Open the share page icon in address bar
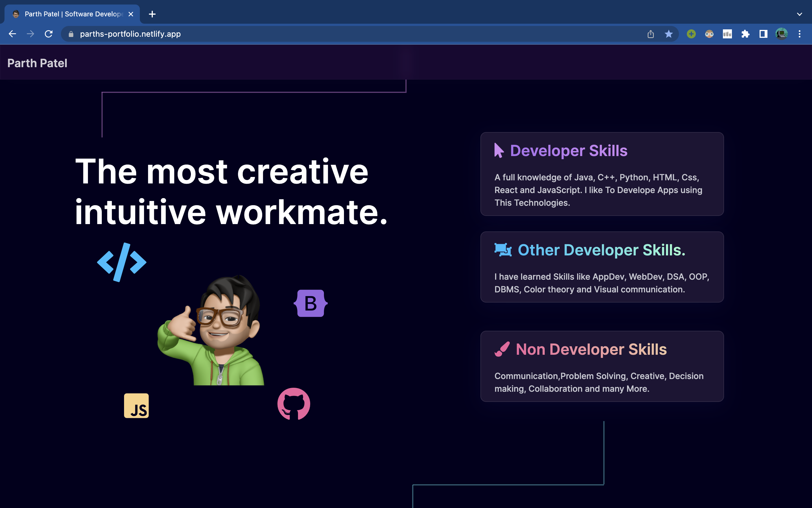The height and width of the screenshot is (508, 812). pyautogui.click(x=651, y=34)
